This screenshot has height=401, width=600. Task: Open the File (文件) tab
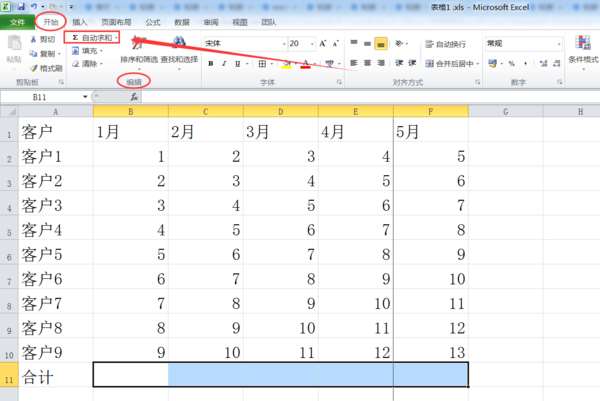pyautogui.click(x=17, y=22)
